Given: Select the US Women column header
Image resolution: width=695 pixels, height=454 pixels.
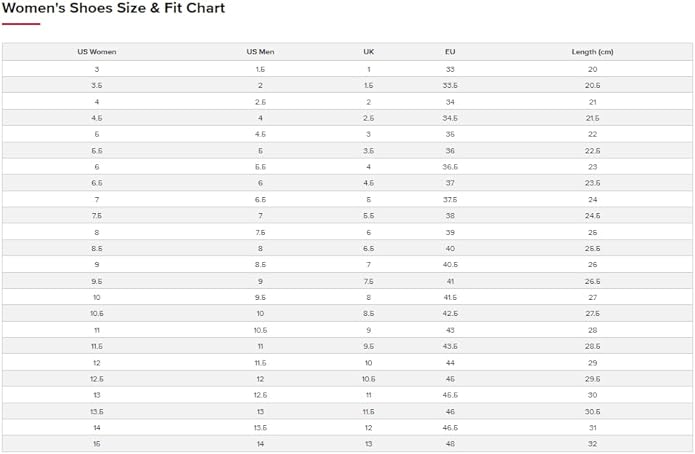Looking at the screenshot, I should 97,52.
